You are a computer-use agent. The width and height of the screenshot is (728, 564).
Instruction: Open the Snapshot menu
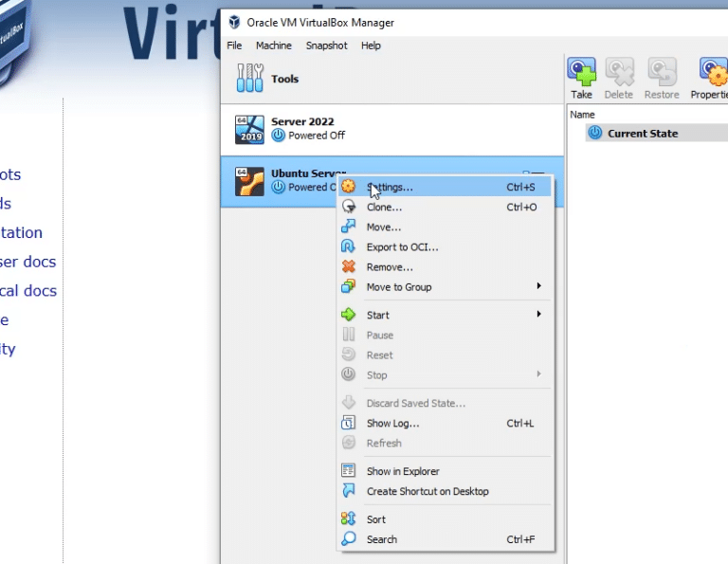pyautogui.click(x=326, y=45)
